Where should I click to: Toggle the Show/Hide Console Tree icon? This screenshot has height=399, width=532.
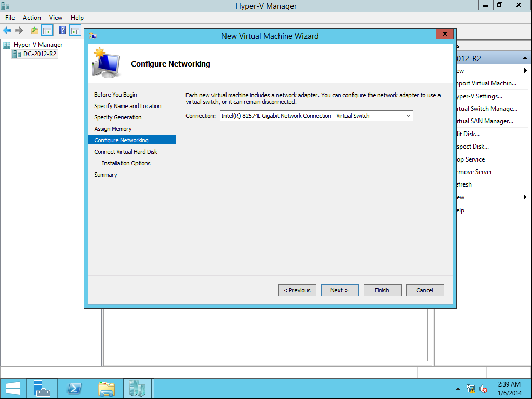click(47, 31)
